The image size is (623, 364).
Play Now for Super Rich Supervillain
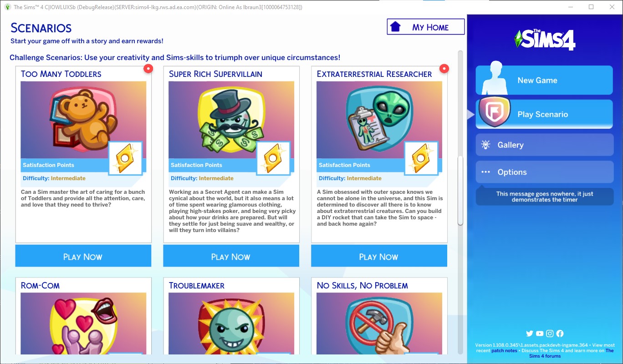click(231, 256)
